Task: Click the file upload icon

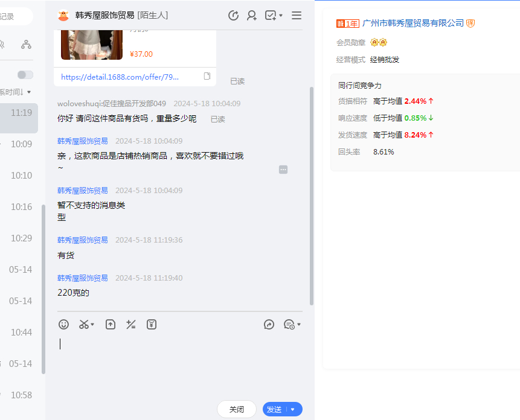Action: click(x=111, y=325)
